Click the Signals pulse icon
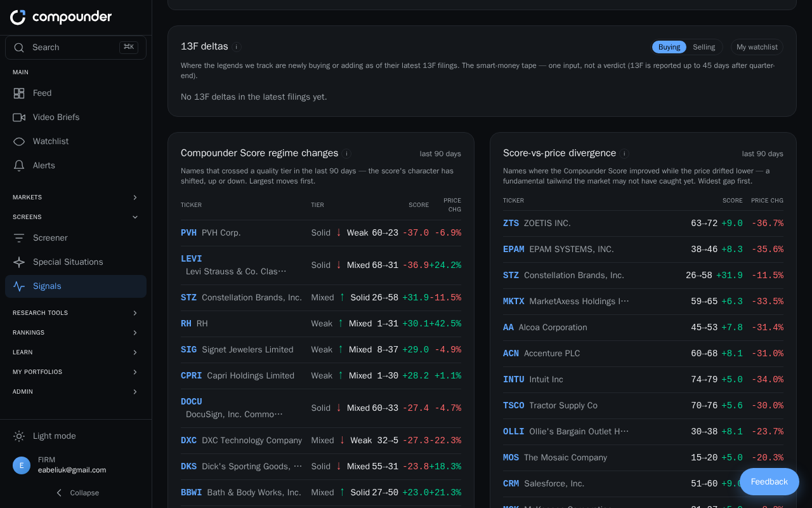 (x=19, y=286)
